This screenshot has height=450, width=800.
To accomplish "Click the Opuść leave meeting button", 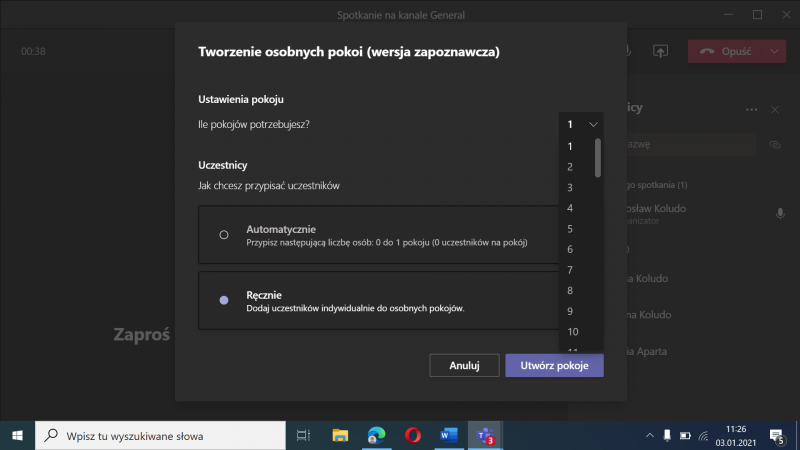I will point(726,52).
